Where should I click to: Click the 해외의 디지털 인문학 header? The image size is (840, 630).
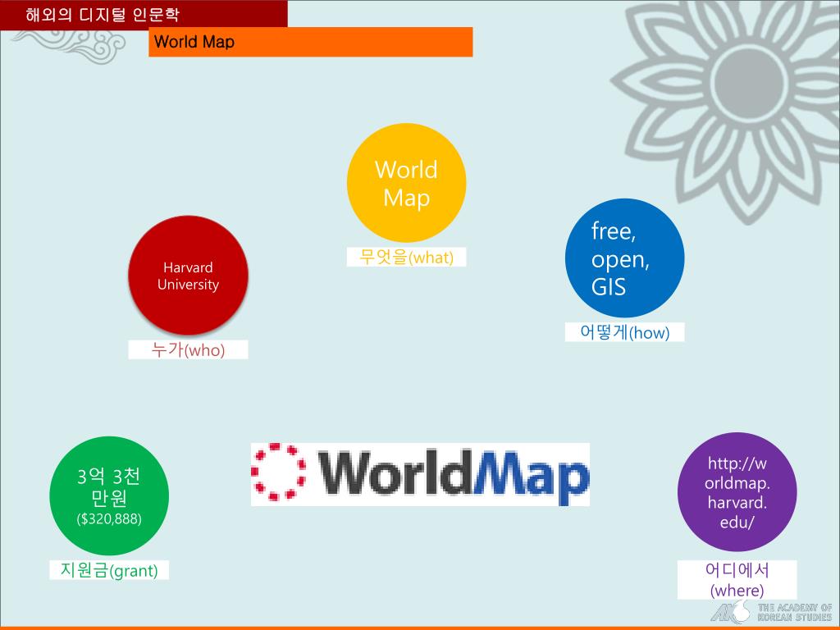144,15
